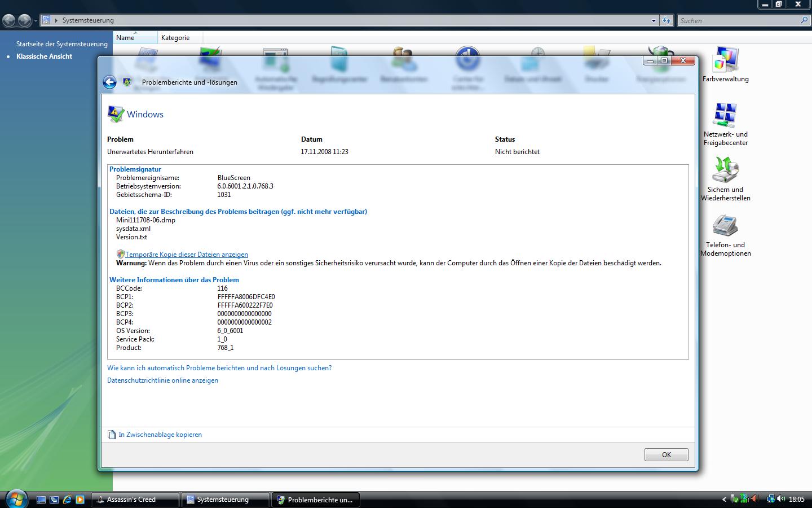Click file name Mini111708-06.dmp
The width and height of the screenshot is (812, 508).
click(145, 220)
